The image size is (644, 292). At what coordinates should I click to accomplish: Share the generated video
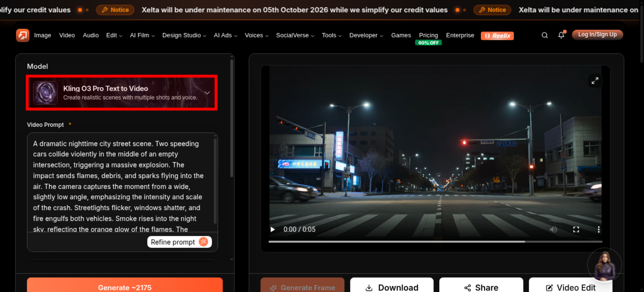pos(481,285)
